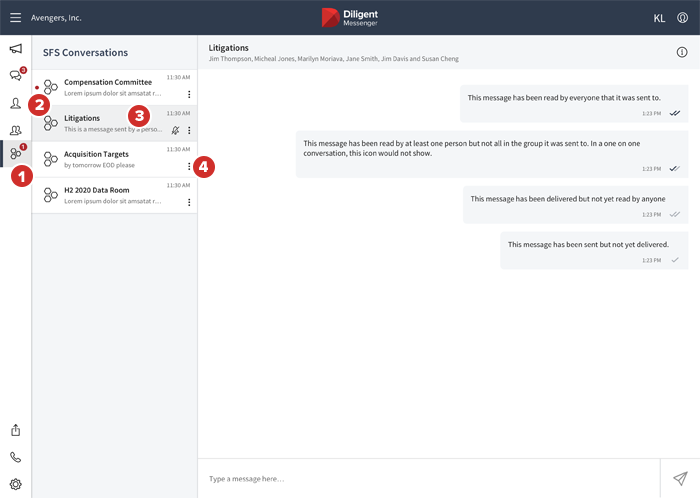Viewport: 700px width, 498px height.
Task: Click the share/export icon in sidebar
Action: pyautogui.click(x=16, y=430)
